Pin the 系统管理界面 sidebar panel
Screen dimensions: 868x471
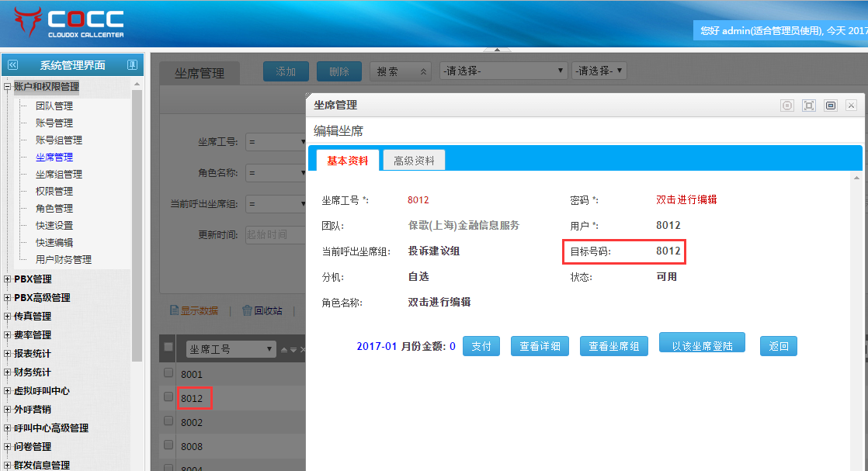coord(132,65)
